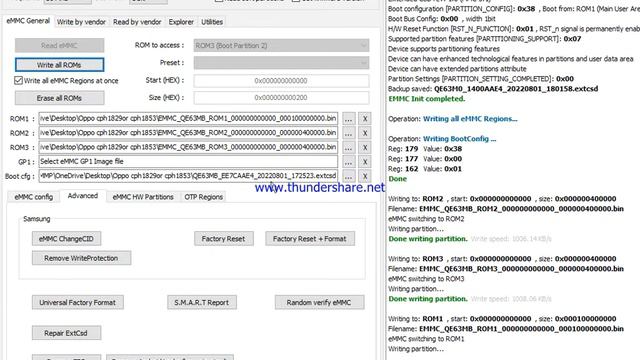Viewport: 640px width, 360px height.
Task: Click S.M.A.R.T Report button
Action: 202,302
